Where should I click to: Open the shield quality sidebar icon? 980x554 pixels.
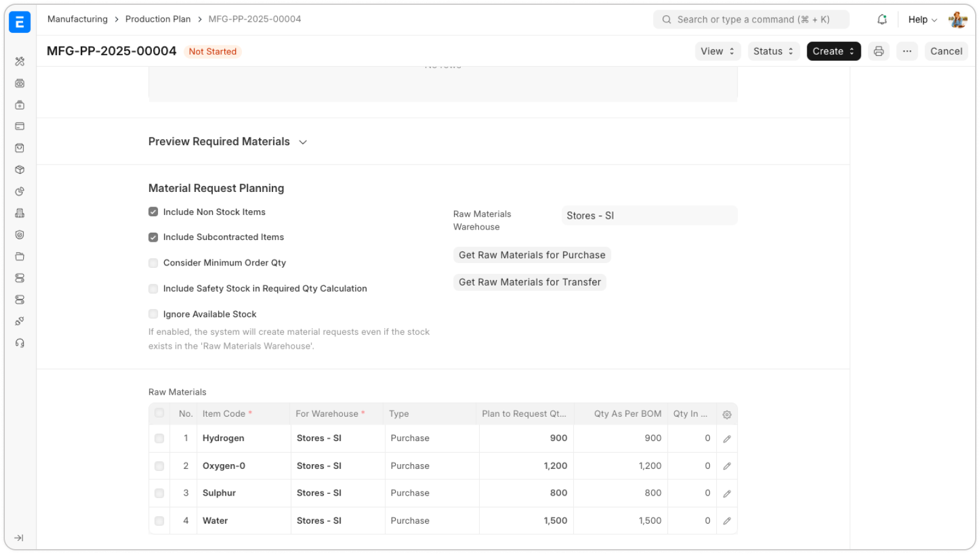[19, 235]
